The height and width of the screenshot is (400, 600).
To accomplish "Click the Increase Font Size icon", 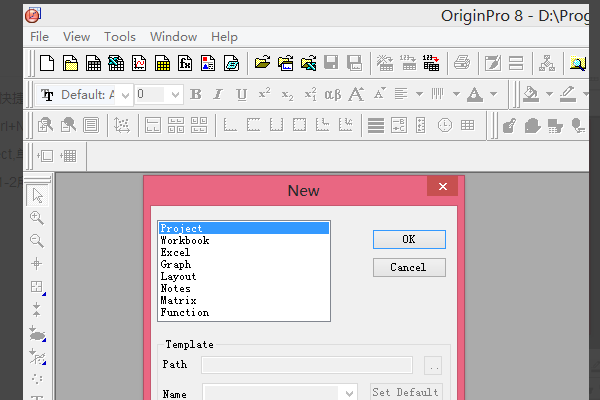I will click(356, 94).
